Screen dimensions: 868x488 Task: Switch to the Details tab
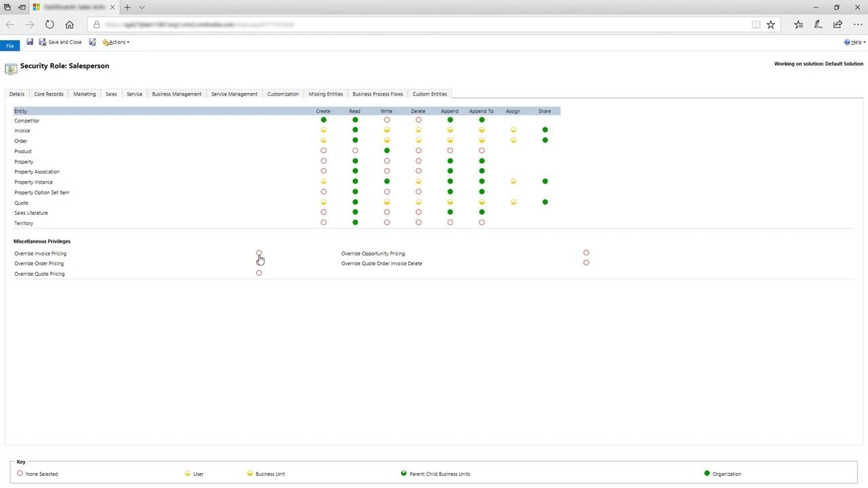(17, 94)
